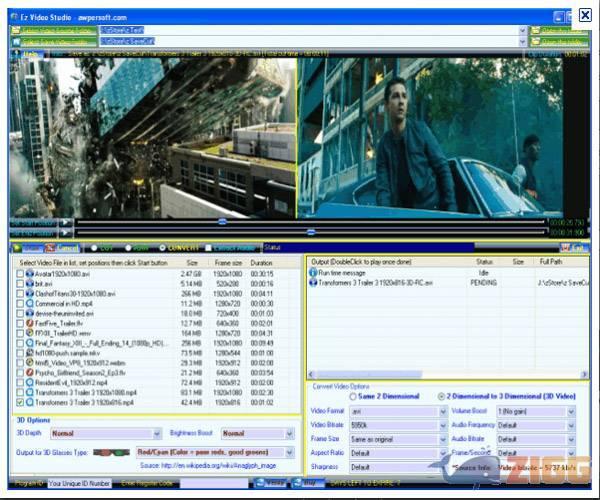Click the play button beside Set End Position

point(65,232)
